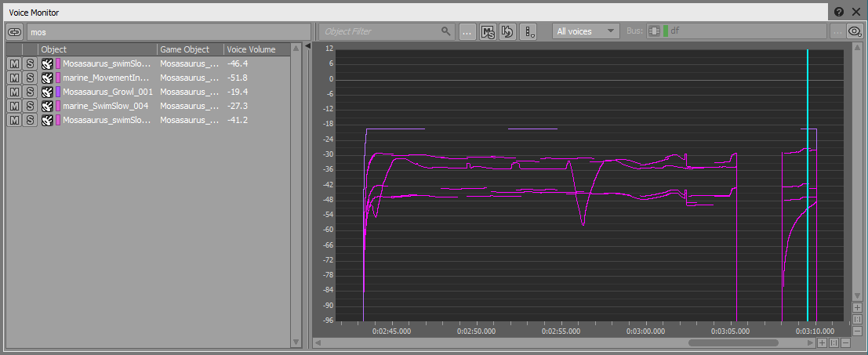Solo the first Mosasaurus_swimSlo voice (-46.4)
The image size is (868, 355).
(x=30, y=63)
